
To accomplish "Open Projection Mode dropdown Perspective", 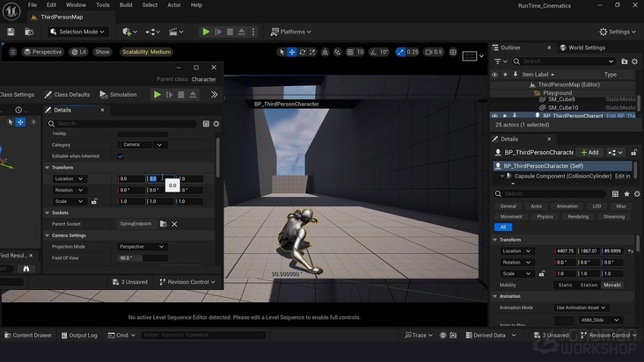I will 142,247.
